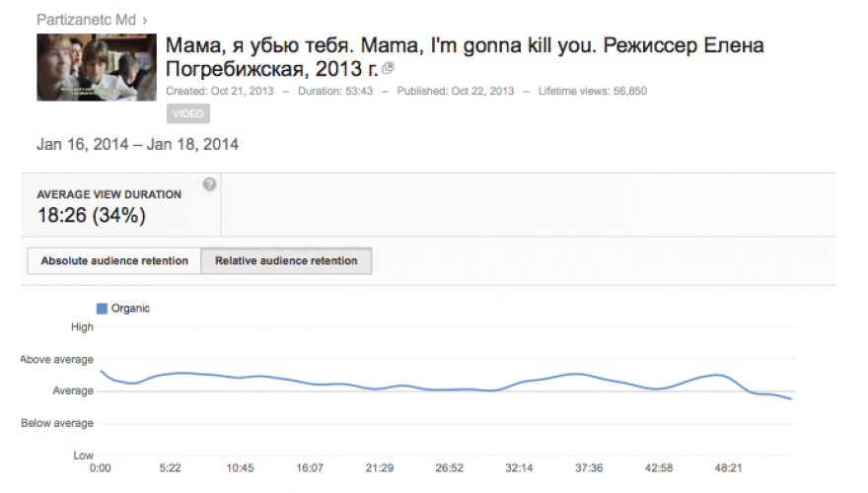
Task: Click the blue Organic legend swatch
Action: click(x=102, y=309)
